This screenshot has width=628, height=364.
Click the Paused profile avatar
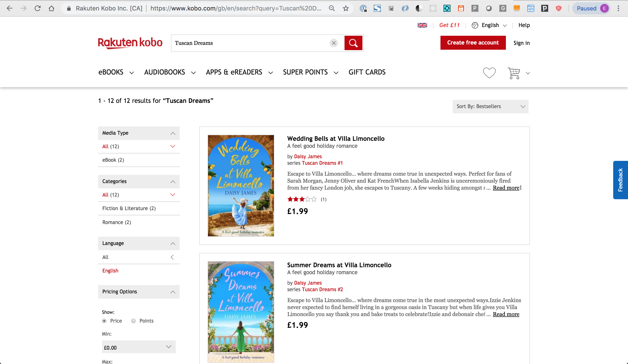pos(591,8)
